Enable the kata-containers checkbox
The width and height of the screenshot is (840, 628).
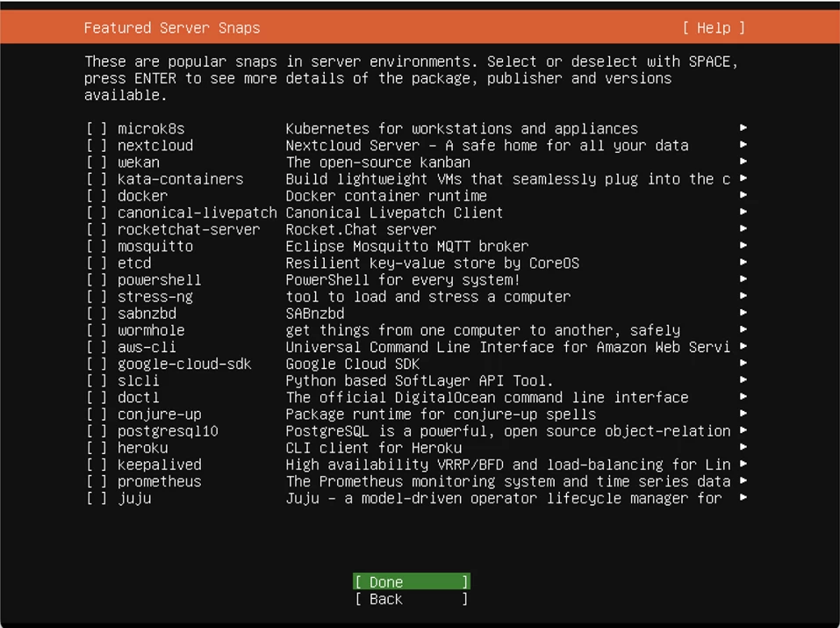click(97, 179)
